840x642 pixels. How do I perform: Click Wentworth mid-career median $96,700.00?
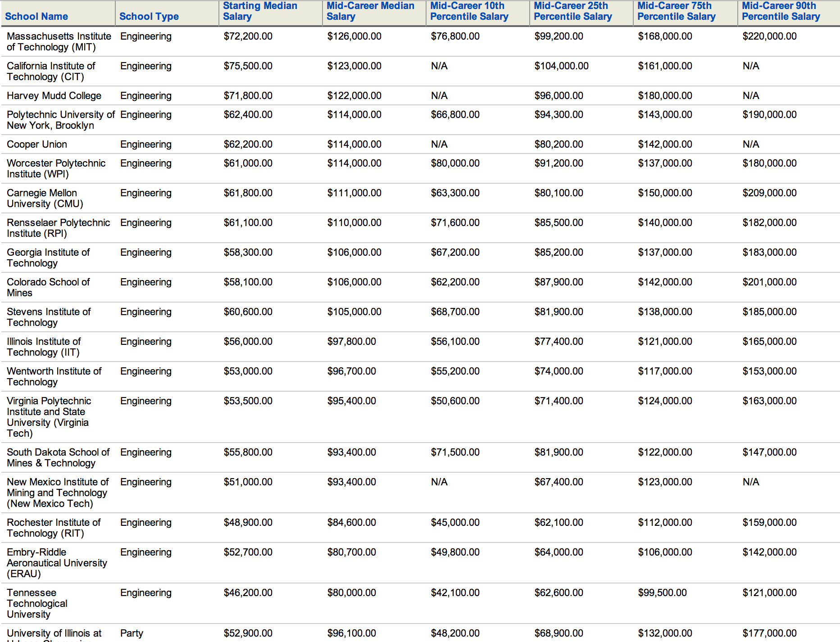pos(352,371)
